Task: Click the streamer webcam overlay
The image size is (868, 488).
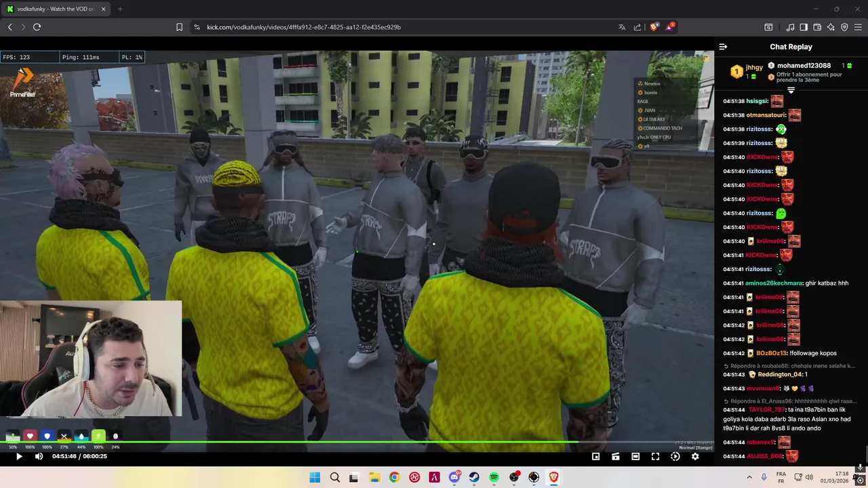Action: point(90,359)
